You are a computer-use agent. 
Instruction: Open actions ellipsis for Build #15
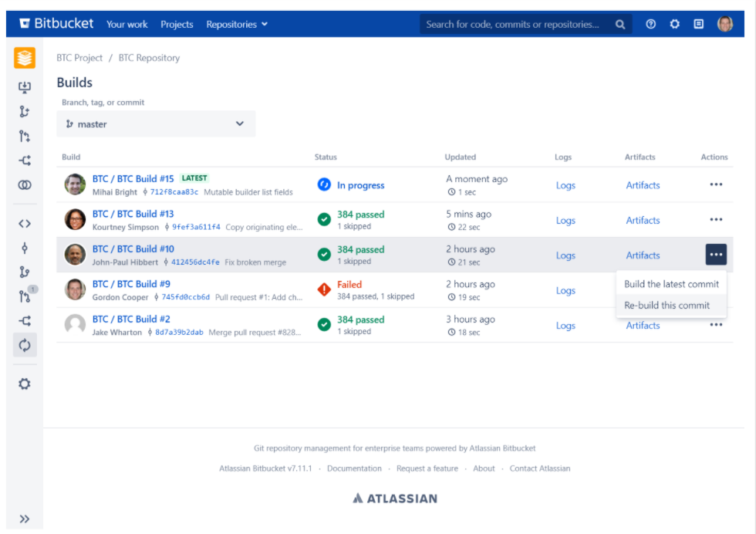tap(716, 184)
